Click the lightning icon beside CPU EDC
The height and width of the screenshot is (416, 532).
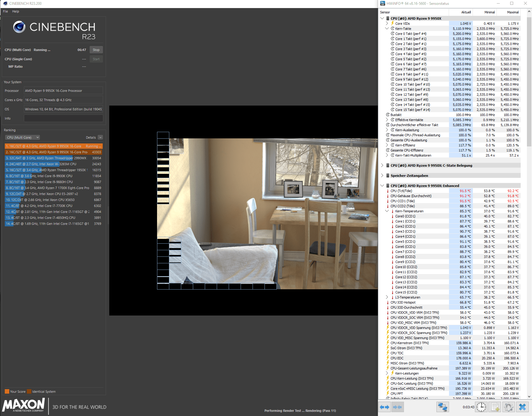388,358
